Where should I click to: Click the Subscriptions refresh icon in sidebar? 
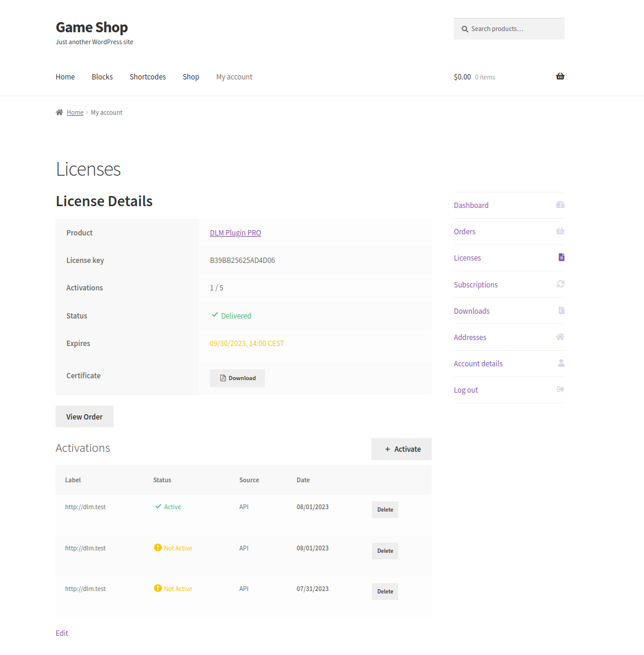point(560,284)
